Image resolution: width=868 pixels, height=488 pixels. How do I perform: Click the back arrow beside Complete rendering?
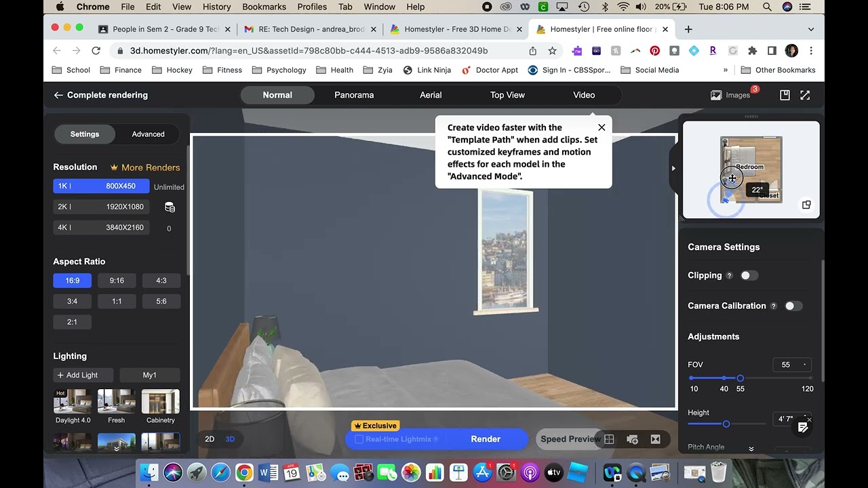point(58,96)
